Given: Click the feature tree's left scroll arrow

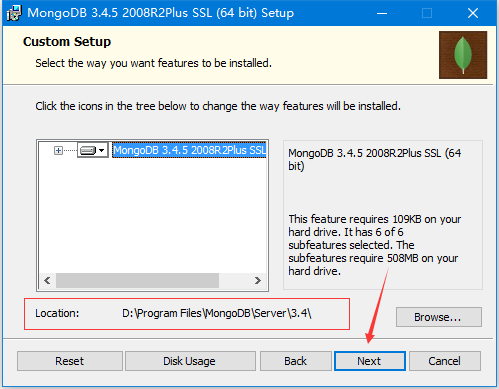Looking at the screenshot, I should pos(47,280).
